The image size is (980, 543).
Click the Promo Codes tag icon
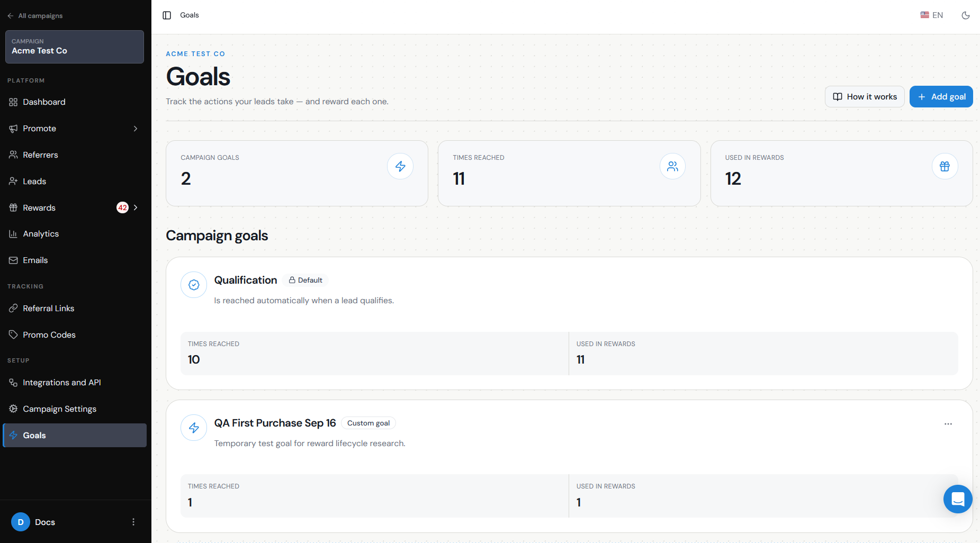point(13,335)
